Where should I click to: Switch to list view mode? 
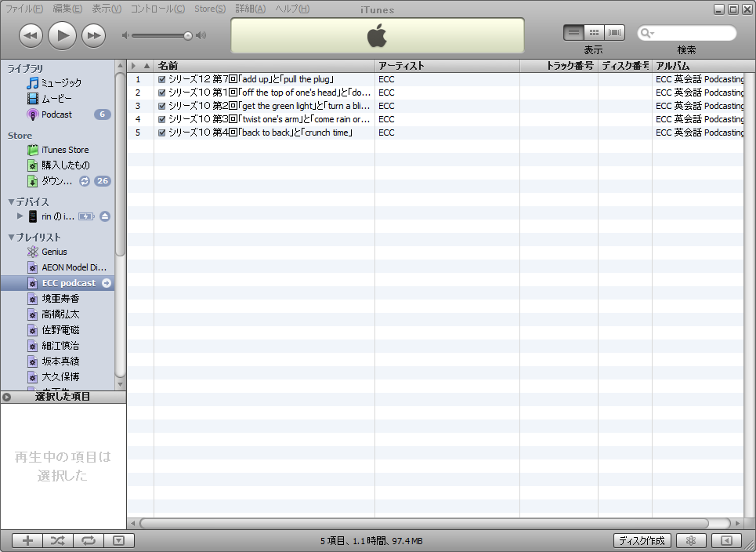[x=573, y=33]
